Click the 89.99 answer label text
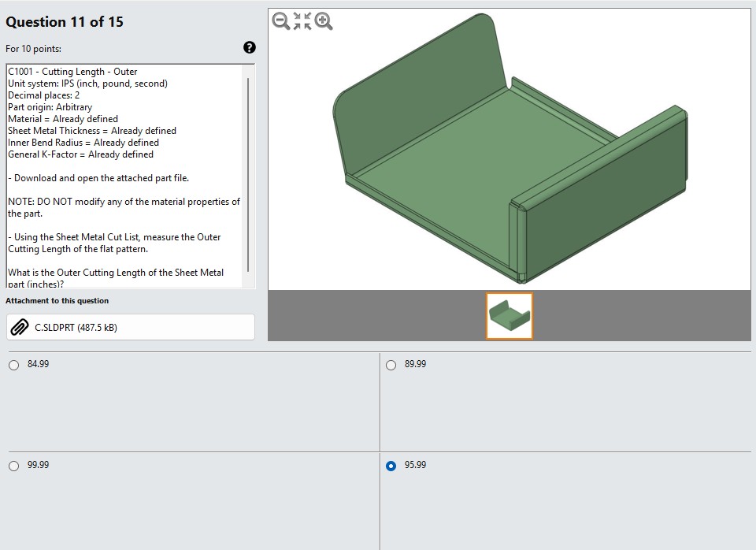Viewport: 756px width, 550px height. coord(415,364)
